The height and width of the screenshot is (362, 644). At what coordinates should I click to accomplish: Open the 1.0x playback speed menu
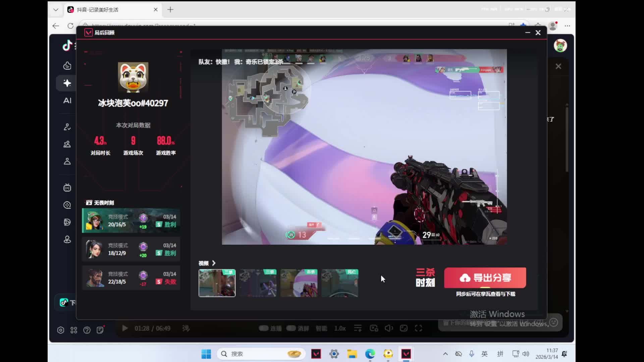(340, 328)
